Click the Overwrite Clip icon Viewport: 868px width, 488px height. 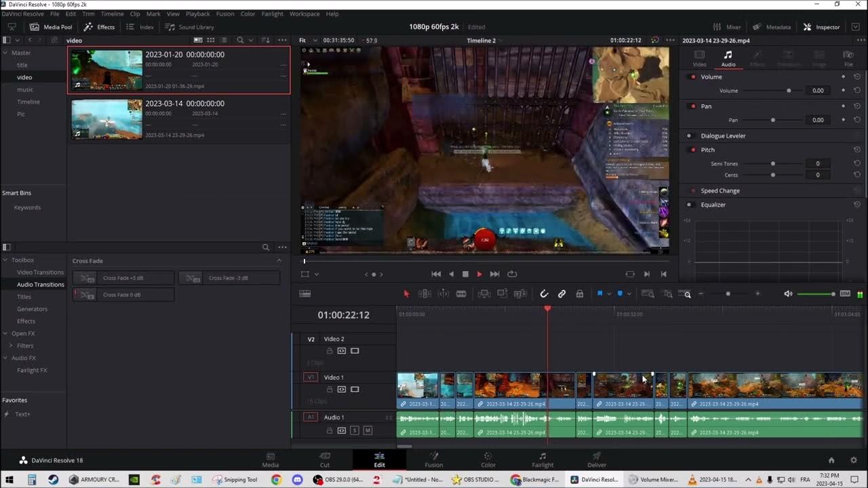pyautogui.click(x=502, y=293)
